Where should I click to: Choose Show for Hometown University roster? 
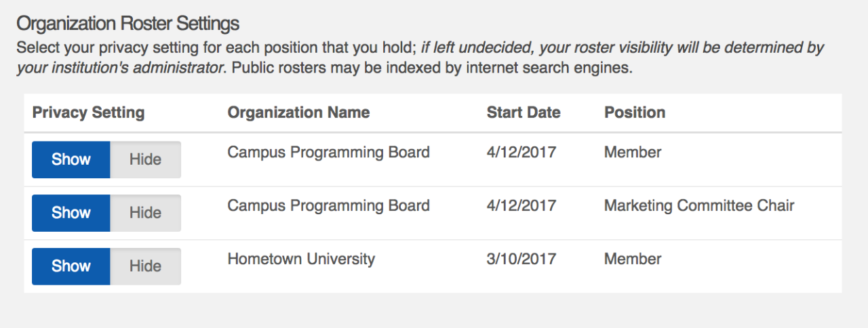[71, 266]
